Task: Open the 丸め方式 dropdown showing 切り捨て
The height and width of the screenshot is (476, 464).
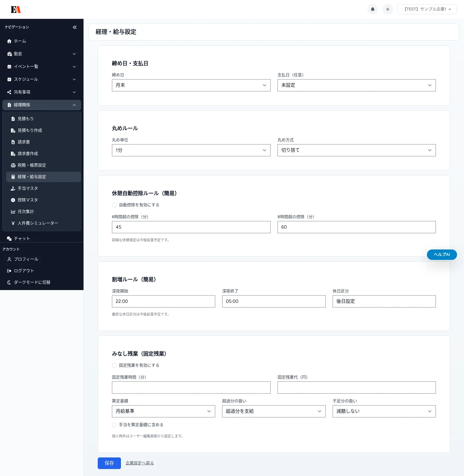Action: click(356, 150)
